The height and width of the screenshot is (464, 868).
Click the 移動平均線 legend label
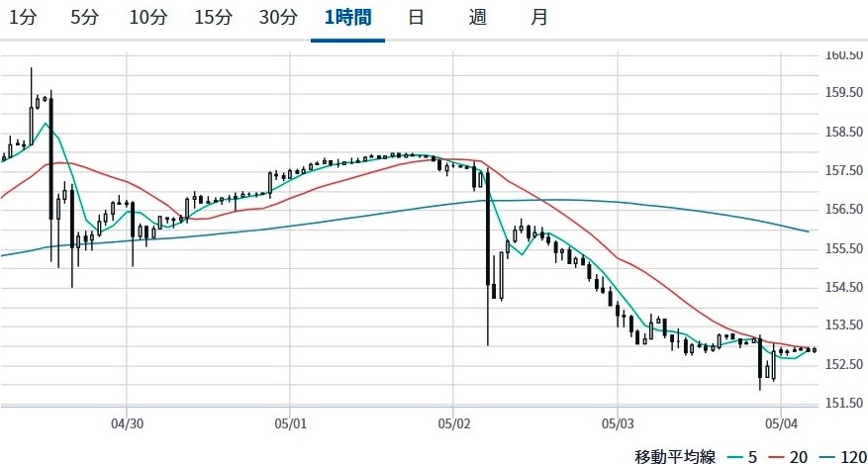point(674,454)
